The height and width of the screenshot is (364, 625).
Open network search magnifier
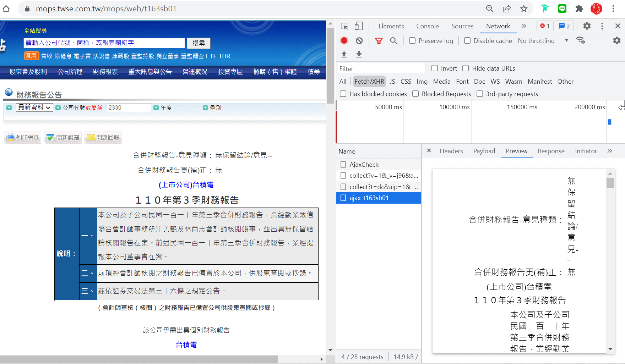click(x=393, y=41)
